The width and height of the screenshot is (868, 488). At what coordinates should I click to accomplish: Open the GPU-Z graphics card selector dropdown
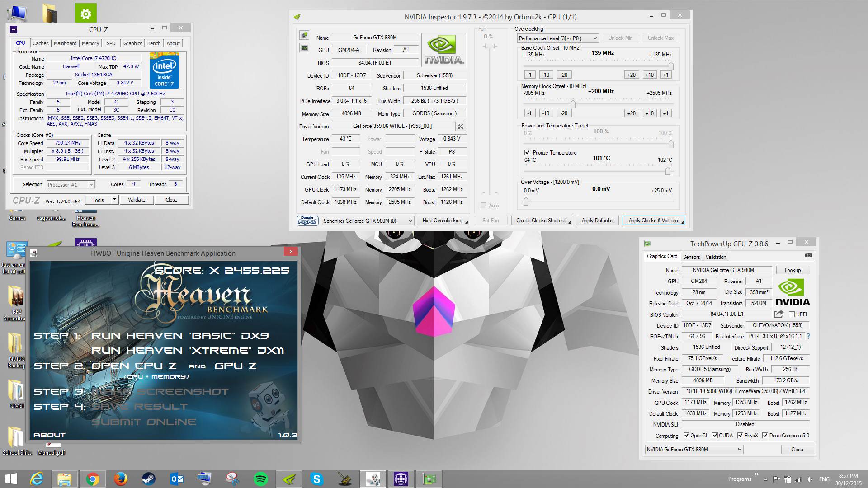click(694, 450)
